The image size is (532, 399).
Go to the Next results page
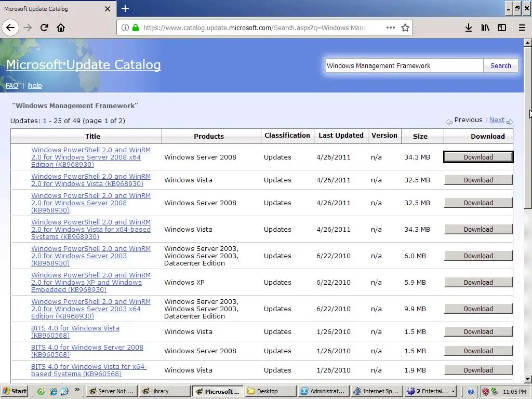coord(496,120)
